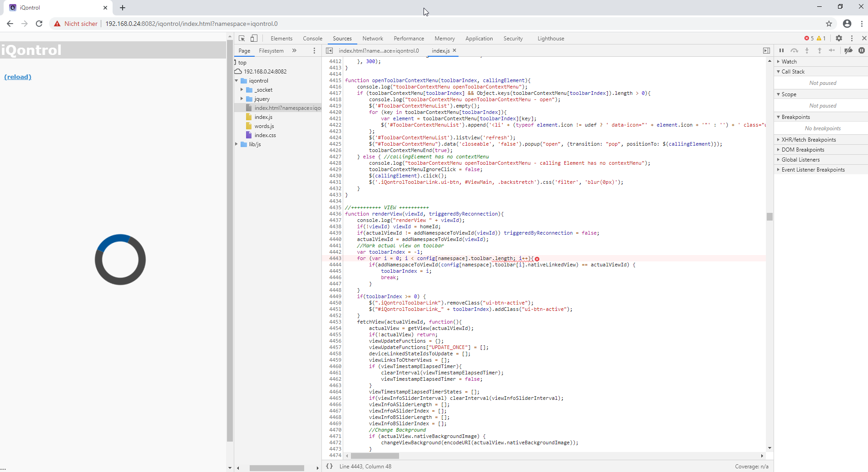This screenshot has width=868, height=472.
Task: Select the Filesystem navigator tab
Action: (x=271, y=51)
